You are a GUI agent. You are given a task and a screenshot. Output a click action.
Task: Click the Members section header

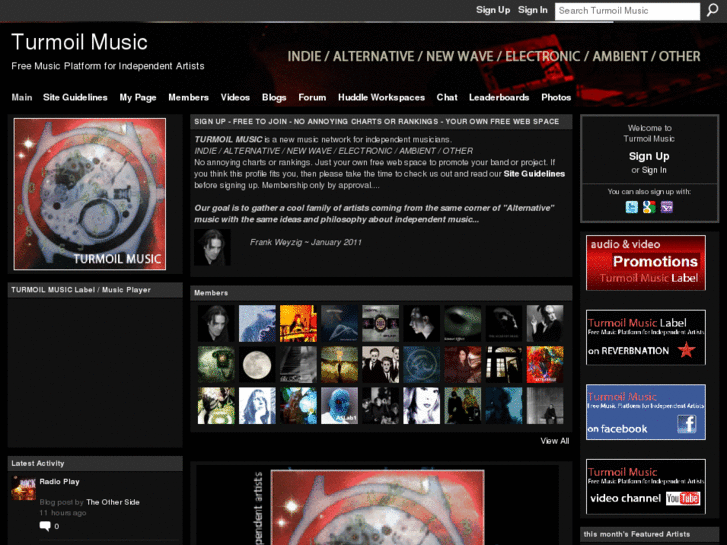(x=381, y=293)
